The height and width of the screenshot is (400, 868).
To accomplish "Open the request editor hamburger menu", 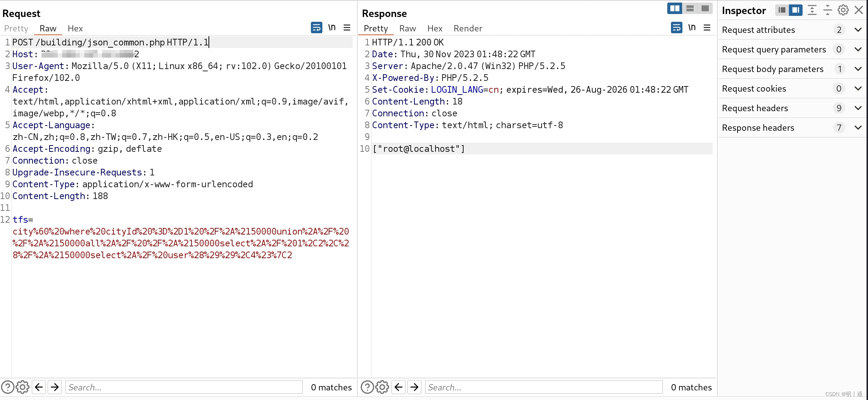I will click(347, 27).
